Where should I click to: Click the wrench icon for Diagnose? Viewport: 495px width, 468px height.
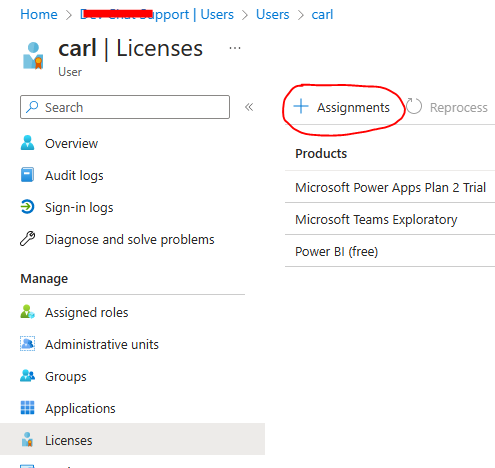coord(27,239)
